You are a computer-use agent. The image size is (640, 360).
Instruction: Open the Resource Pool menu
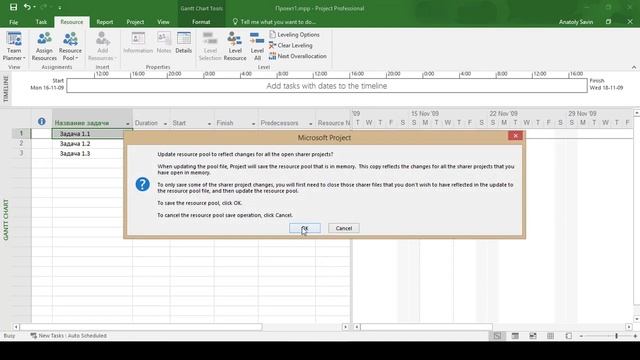pyautogui.click(x=70, y=46)
